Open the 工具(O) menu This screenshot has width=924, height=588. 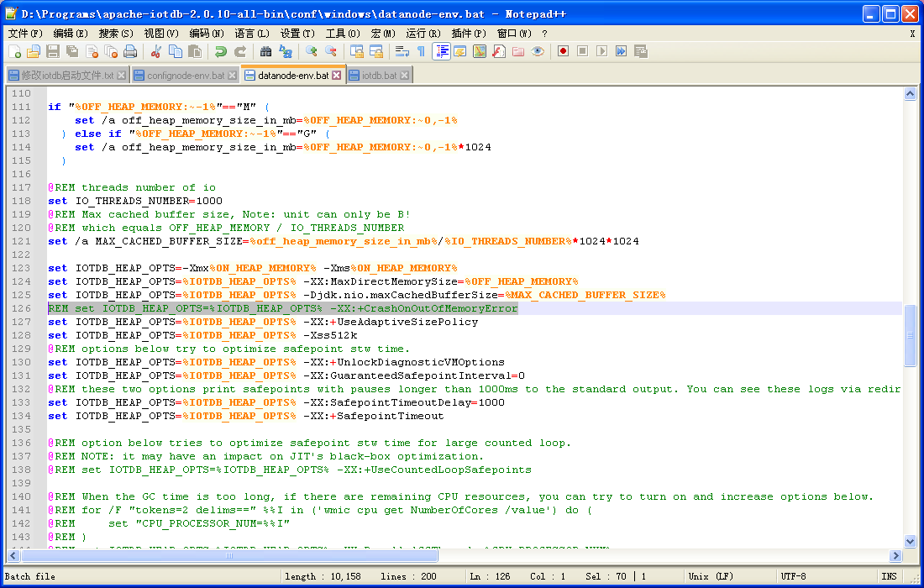(343, 34)
